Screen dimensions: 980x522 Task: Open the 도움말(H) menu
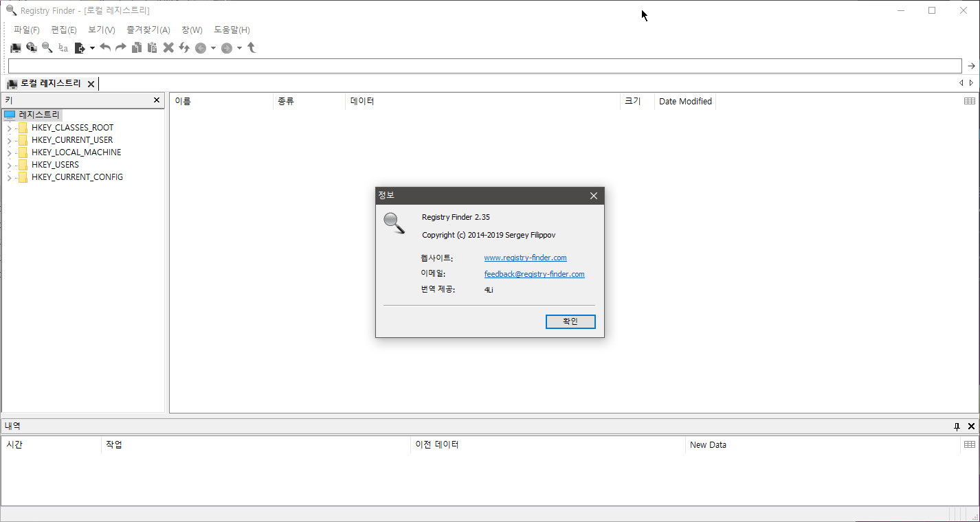click(x=232, y=30)
